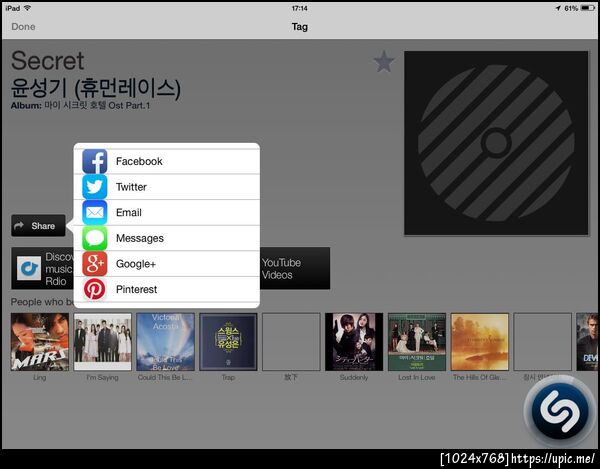Screen dimensions: 600x469
Task: Select Twitter text in share list
Action: [x=131, y=187]
